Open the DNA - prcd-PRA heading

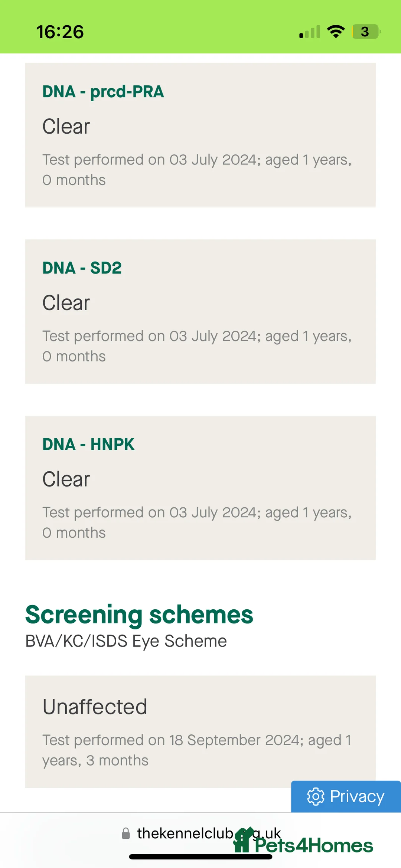coord(103,92)
